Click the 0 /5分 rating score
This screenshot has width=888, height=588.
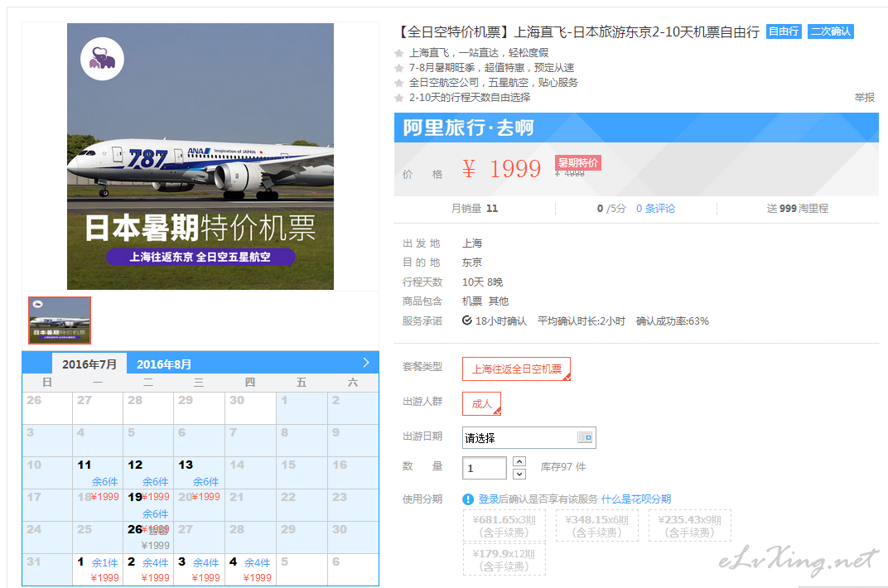click(611, 208)
